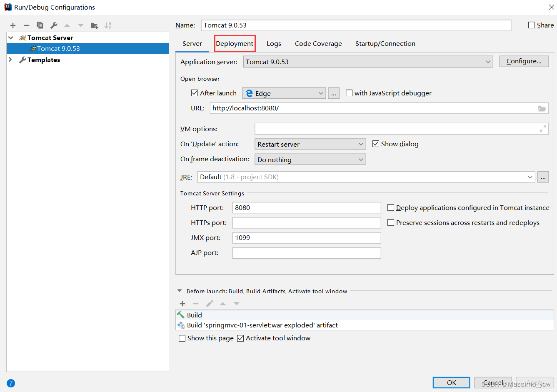The height and width of the screenshot is (392, 557).
Task: Switch to the Logs tab
Action: coord(274,43)
